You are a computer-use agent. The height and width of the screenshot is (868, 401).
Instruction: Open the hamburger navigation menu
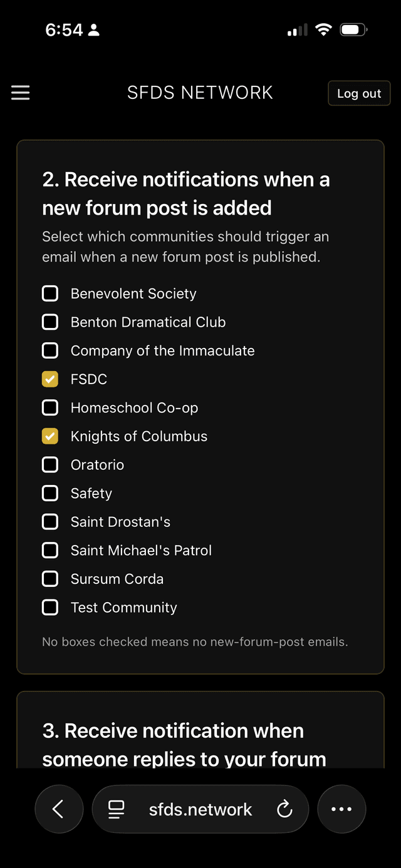(20, 93)
